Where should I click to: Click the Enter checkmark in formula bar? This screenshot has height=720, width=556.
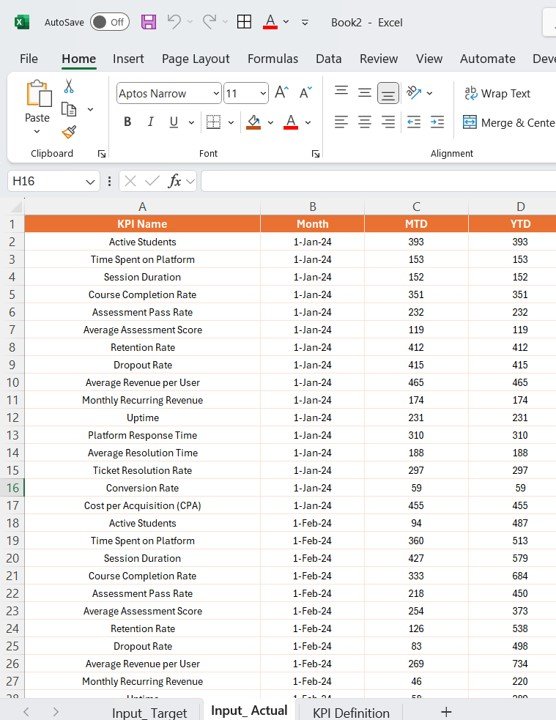pyautogui.click(x=152, y=181)
